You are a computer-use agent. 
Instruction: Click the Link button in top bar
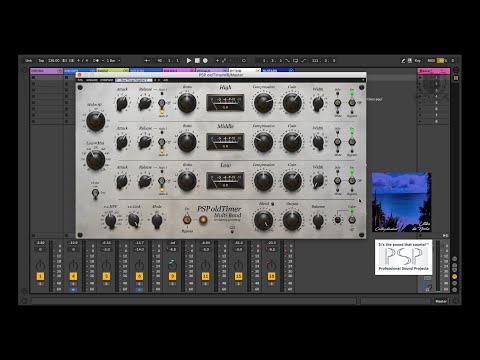(x=29, y=60)
